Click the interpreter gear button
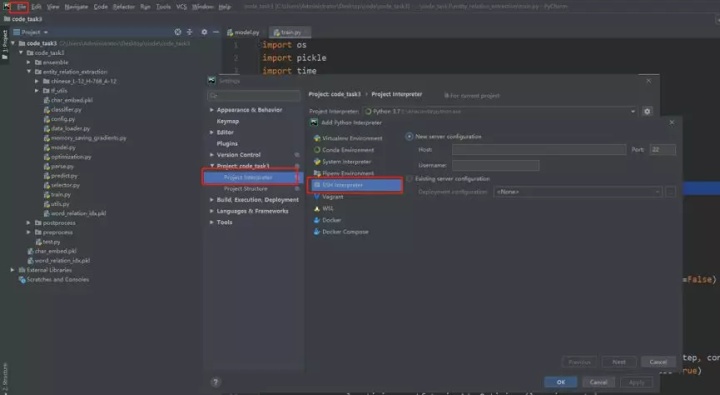Viewport: 720px width, 395px height. pyautogui.click(x=647, y=112)
